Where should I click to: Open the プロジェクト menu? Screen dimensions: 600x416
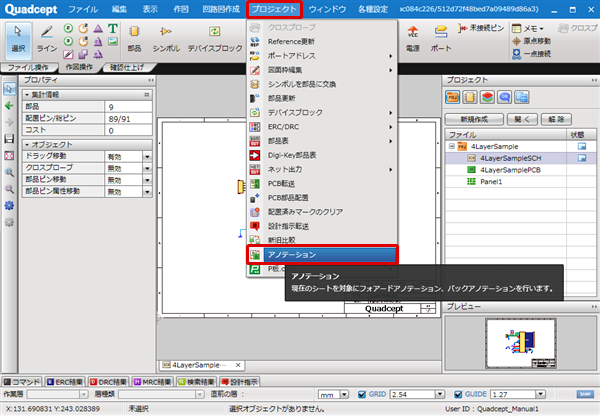(x=274, y=9)
